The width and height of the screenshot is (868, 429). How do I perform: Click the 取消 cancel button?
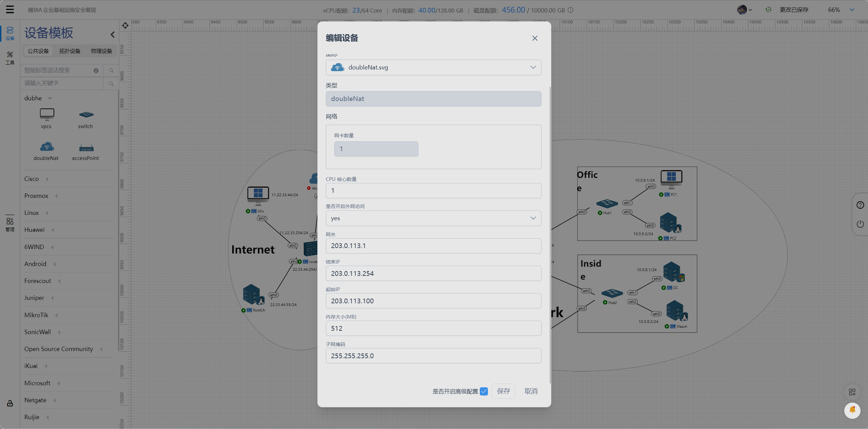(531, 391)
